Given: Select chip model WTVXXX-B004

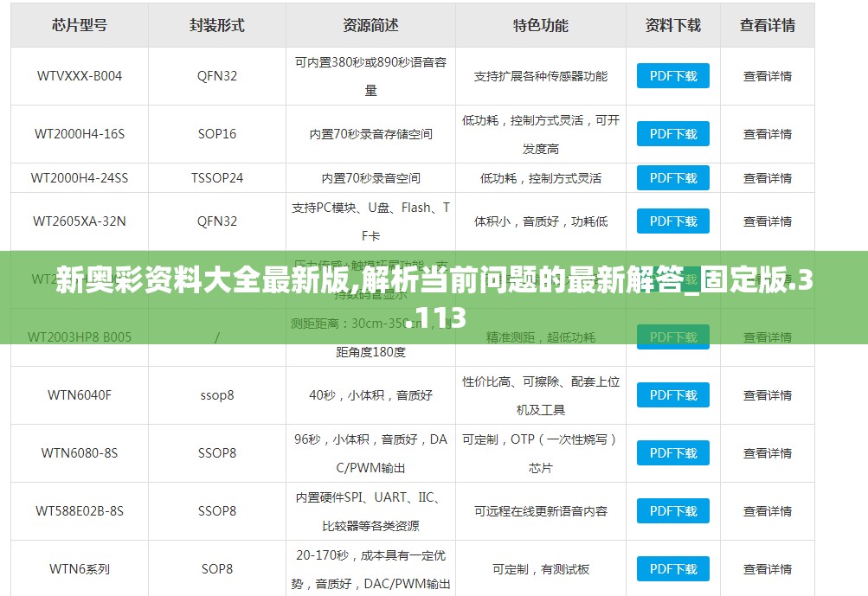Looking at the screenshot, I should (x=79, y=76).
